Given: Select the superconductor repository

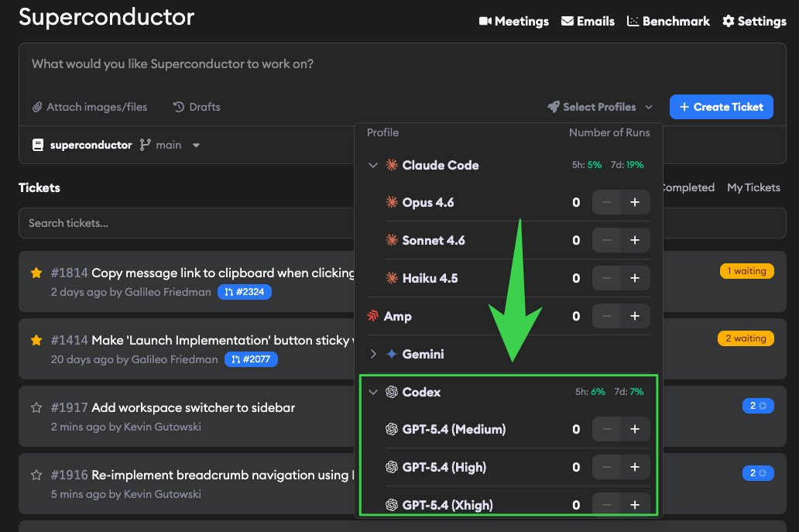Looking at the screenshot, I should [82, 146].
